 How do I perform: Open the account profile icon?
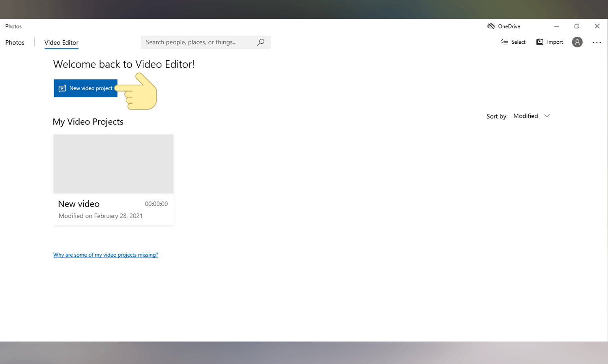[577, 42]
